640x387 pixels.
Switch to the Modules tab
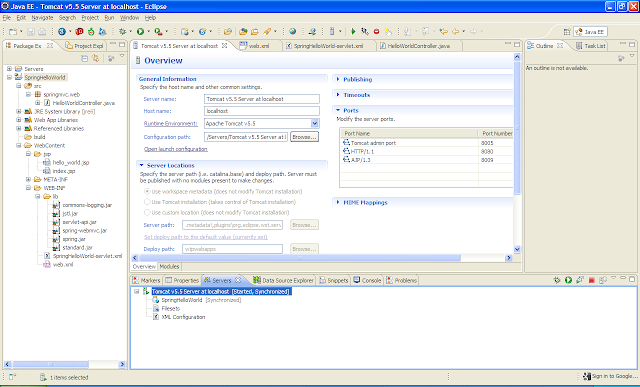pyautogui.click(x=169, y=267)
